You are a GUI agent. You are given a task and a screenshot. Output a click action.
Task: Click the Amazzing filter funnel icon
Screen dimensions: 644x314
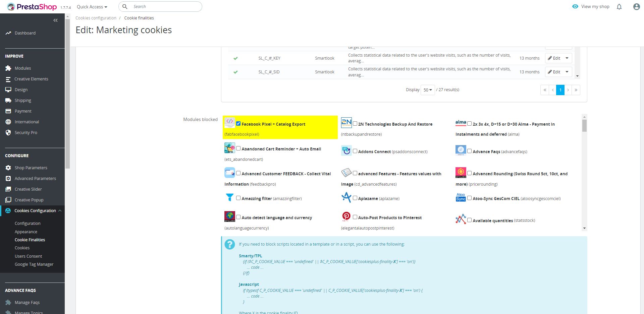click(230, 197)
